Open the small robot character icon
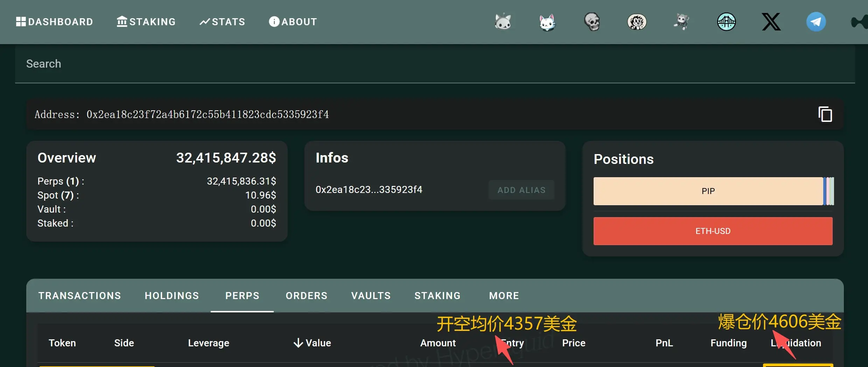 [x=681, y=22]
